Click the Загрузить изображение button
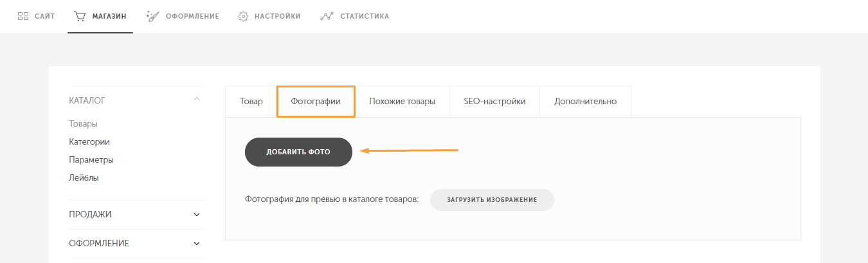This screenshot has width=868, height=263. (x=492, y=200)
